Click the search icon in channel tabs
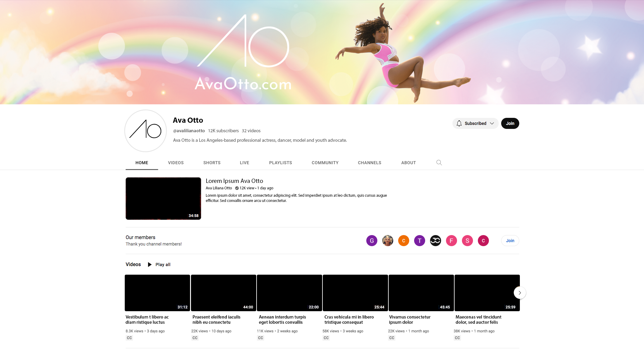Viewport: 644px width, 356px height. point(439,163)
